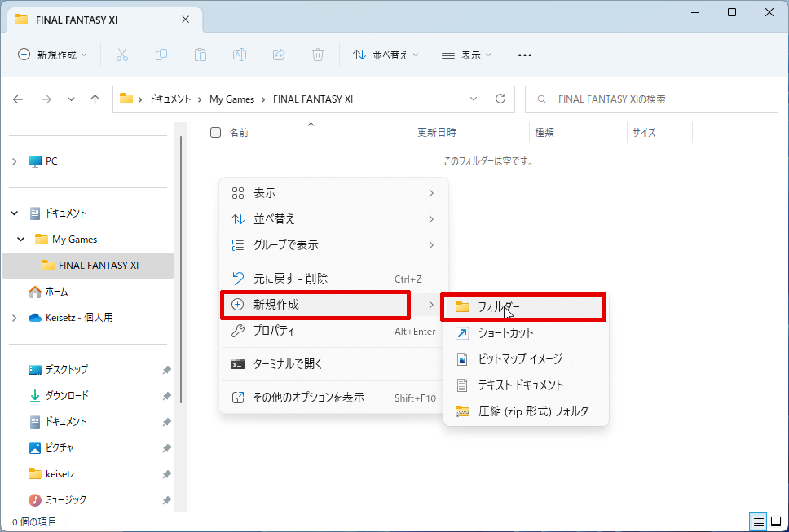Select プロパティ in the context menu
Image resolution: width=789 pixels, height=532 pixels.
pyautogui.click(x=333, y=331)
